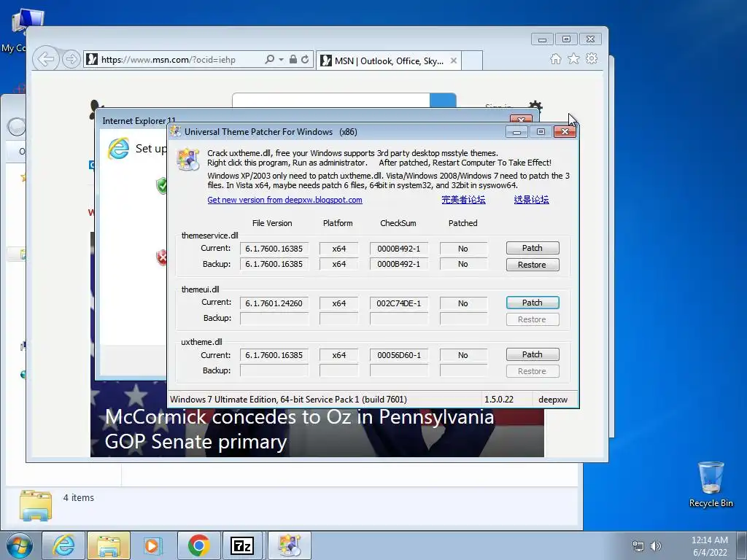Viewport: 747px width, 560px height.
Task: Open Internet Explorer from the taskbar
Action: 63,545
